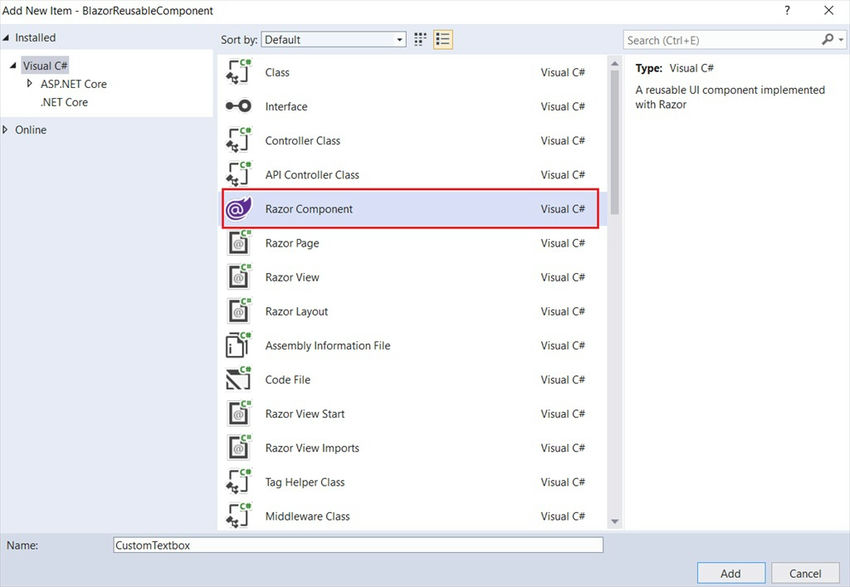Viewport: 850px width, 587px height.
Task: Click the Razor View Imports icon
Action: tap(239, 447)
